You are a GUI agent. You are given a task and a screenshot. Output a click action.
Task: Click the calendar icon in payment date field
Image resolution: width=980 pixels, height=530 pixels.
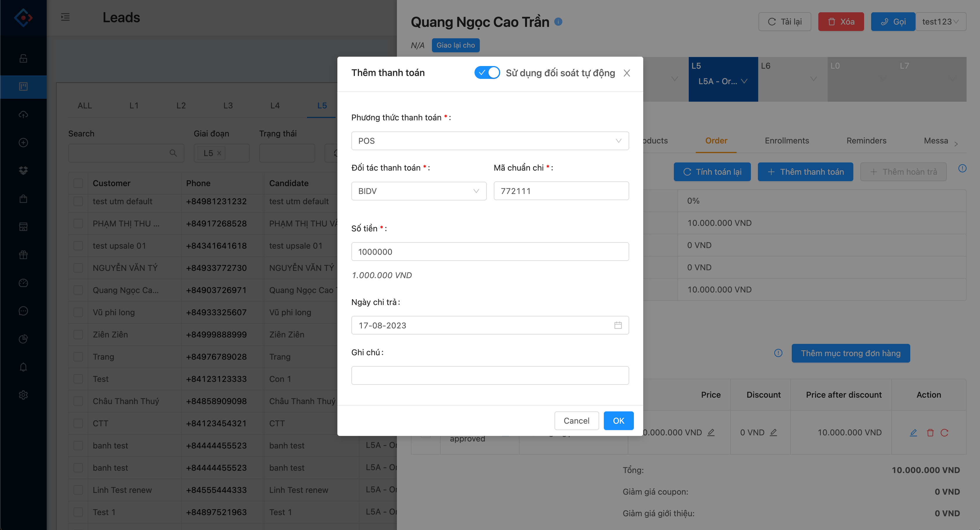pyautogui.click(x=618, y=325)
